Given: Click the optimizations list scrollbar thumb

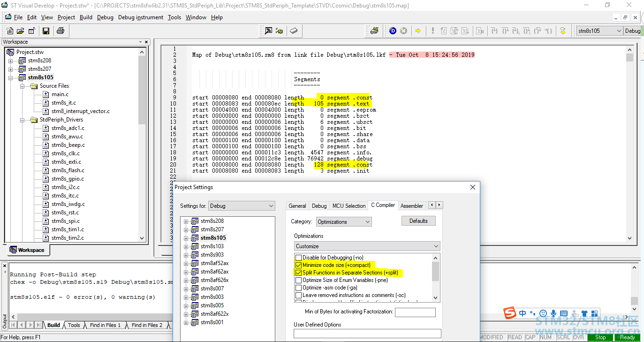Looking at the screenshot, I should coord(436,271).
